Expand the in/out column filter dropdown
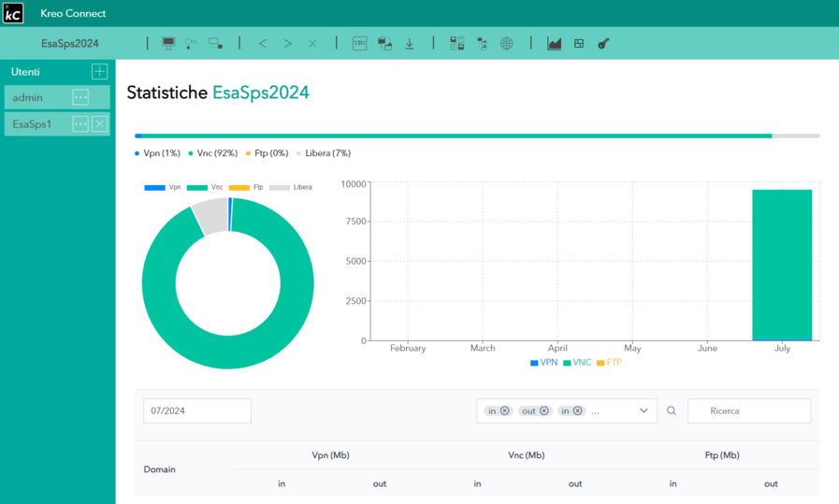 point(644,410)
